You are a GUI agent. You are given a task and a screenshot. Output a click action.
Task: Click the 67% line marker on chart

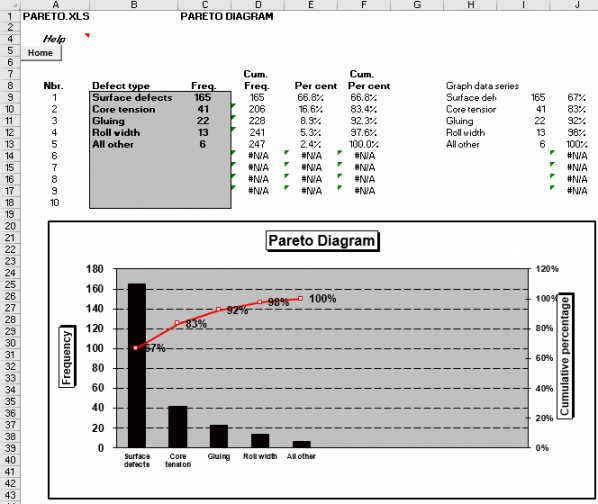[136, 348]
